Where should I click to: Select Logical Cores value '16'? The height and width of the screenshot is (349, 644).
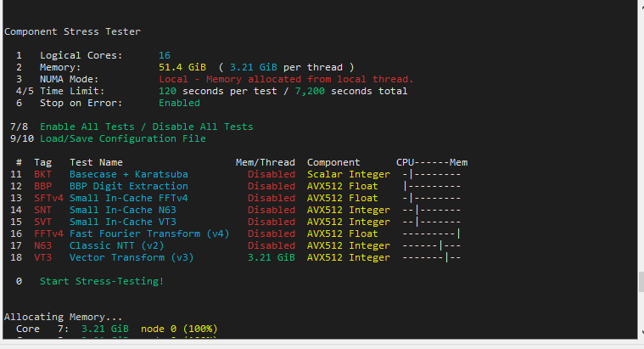pyautogui.click(x=165, y=55)
